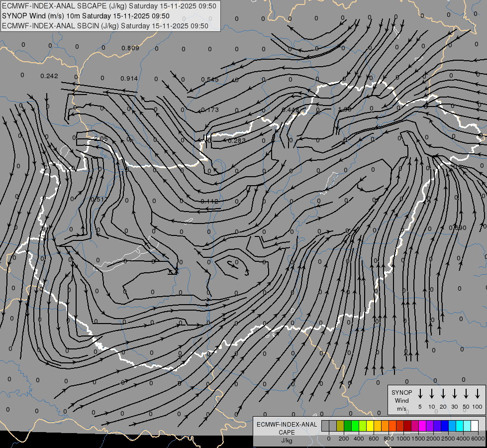Click the map value 2.05

coord(100,139)
